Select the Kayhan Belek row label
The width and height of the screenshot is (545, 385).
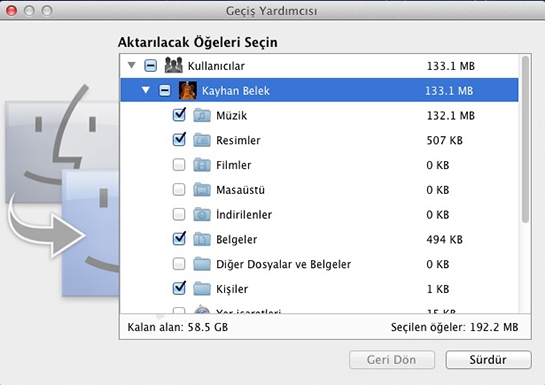point(236,91)
